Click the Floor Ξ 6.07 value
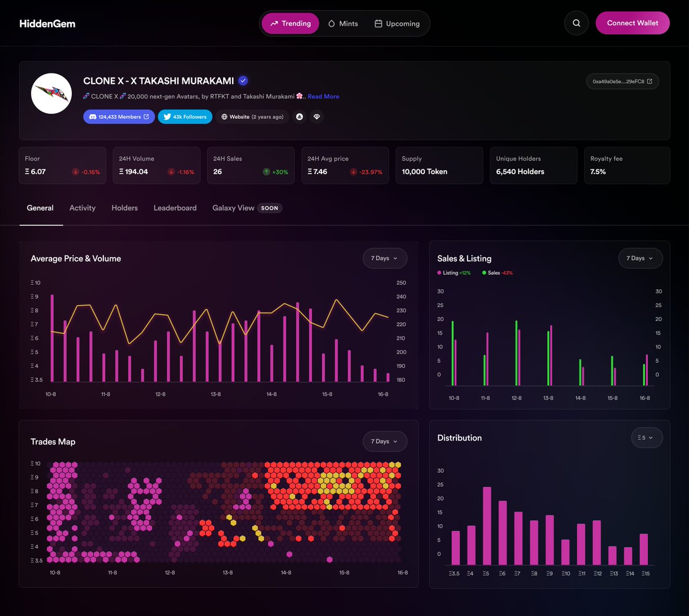 pyautogui.click(x=36, y=172)
